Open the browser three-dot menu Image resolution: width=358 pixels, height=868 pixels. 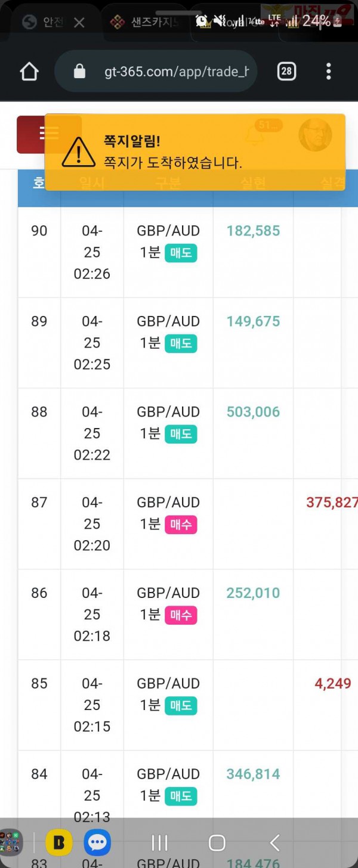329,72
